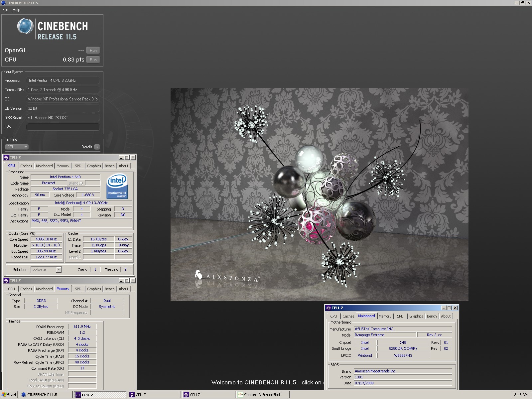Click Bus Speed value 305.94 MHz
Image resolution: width=532 pixels, height=399 pixels.
click(x=46, y=251)
